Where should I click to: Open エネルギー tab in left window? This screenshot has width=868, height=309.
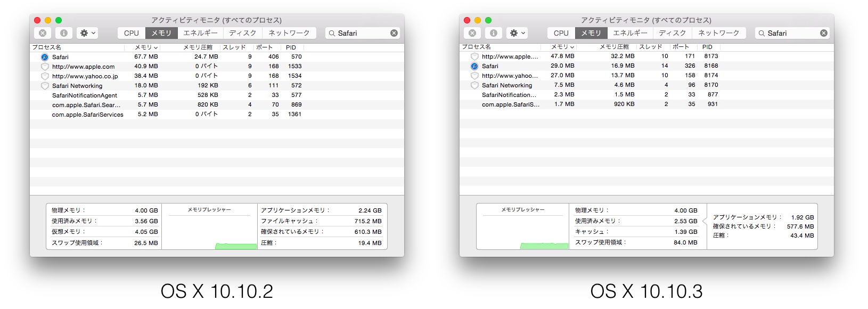pyautogui.click(x=200, y=33)
